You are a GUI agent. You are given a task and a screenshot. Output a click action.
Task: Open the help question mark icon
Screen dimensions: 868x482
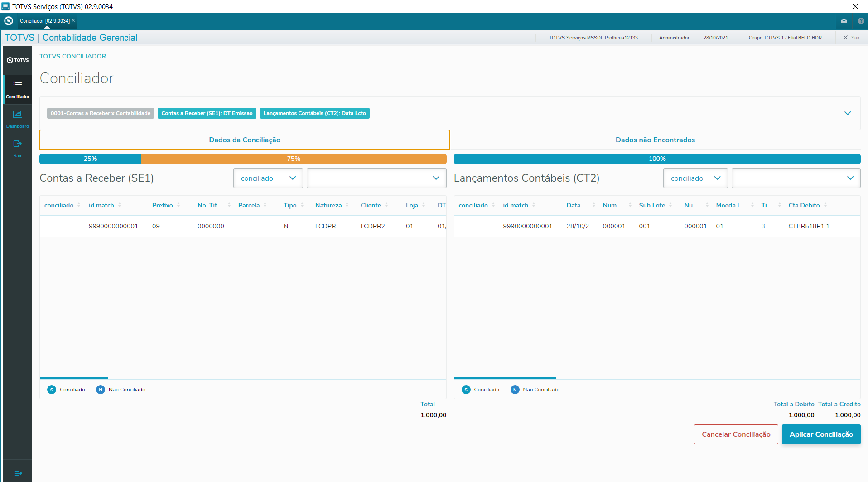coord(861,21)
